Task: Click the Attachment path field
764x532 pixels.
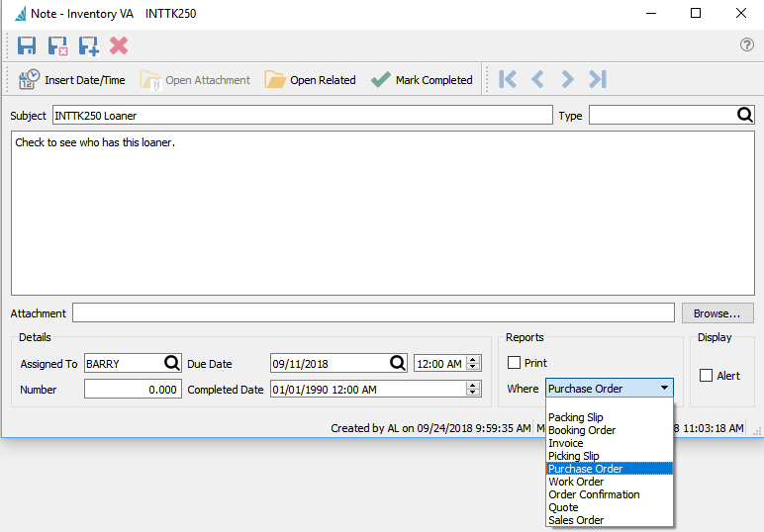Action: click(x=374, y=312)
